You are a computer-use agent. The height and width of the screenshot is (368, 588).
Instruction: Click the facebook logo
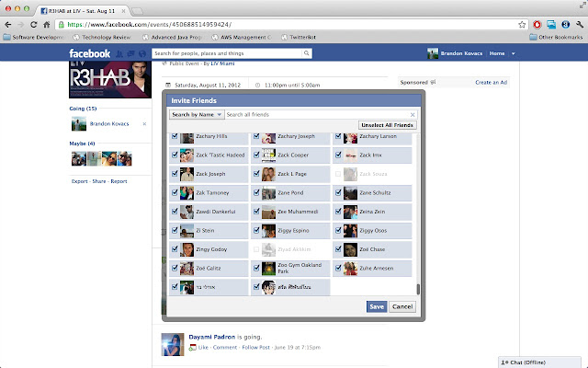click(x=90, y=53)
